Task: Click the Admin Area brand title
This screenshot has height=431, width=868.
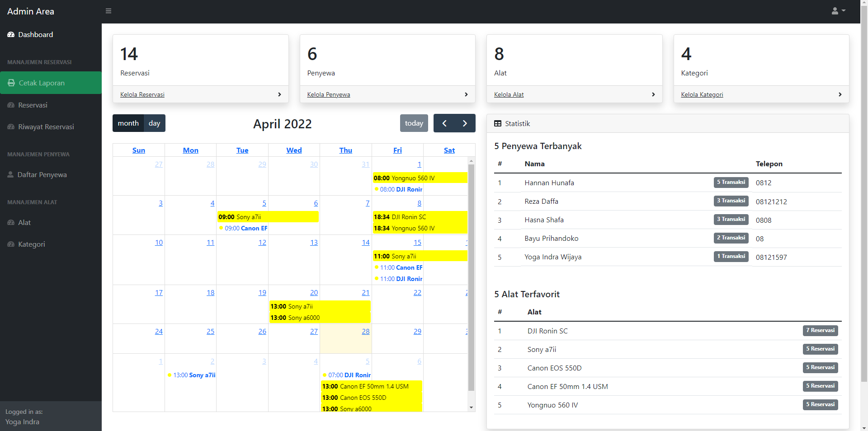Action: click(x=31, y=11)
